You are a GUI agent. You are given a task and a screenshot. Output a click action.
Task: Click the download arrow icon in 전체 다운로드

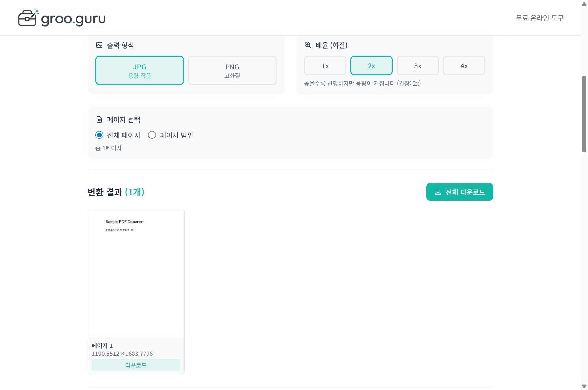(438, 192)
